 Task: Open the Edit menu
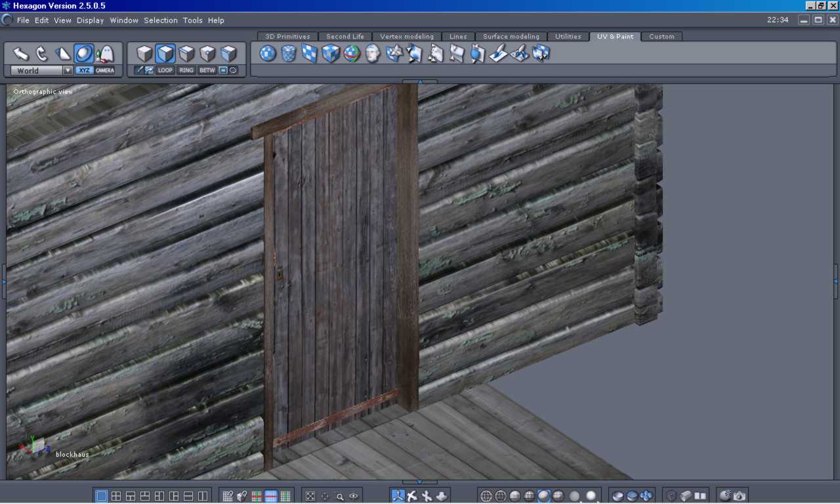tap(42, 20)
